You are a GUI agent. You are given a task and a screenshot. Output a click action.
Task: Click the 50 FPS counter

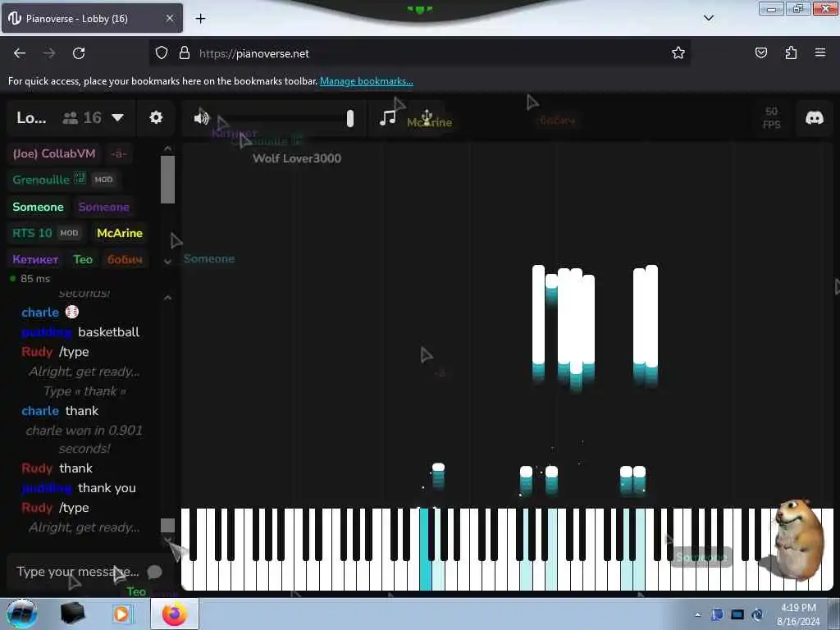tap(771, 118)
